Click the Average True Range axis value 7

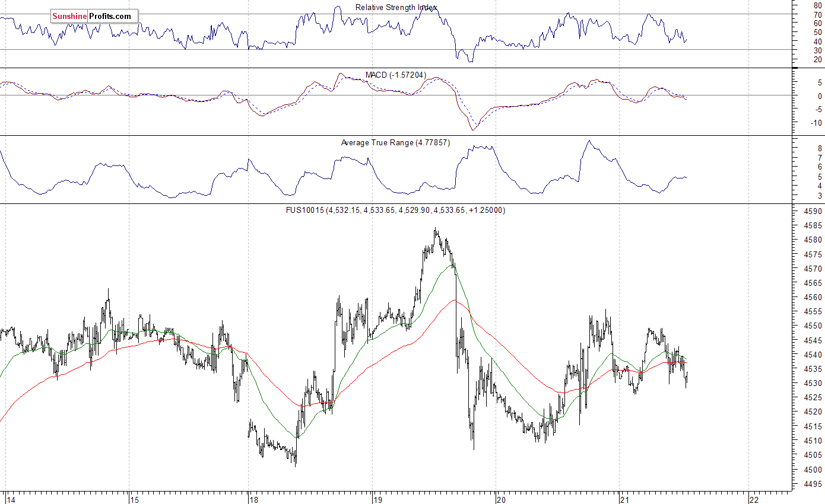820,158
